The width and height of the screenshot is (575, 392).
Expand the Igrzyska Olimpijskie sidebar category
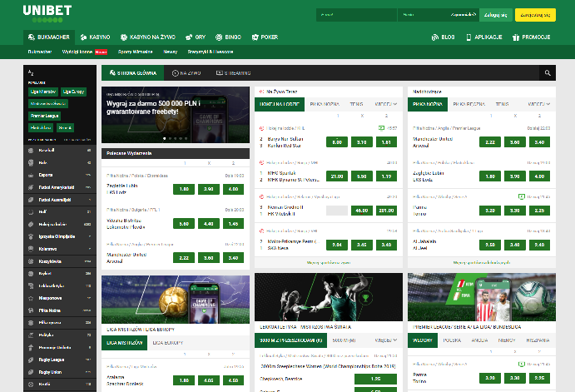pyautogui.click(x=60, y=236)
